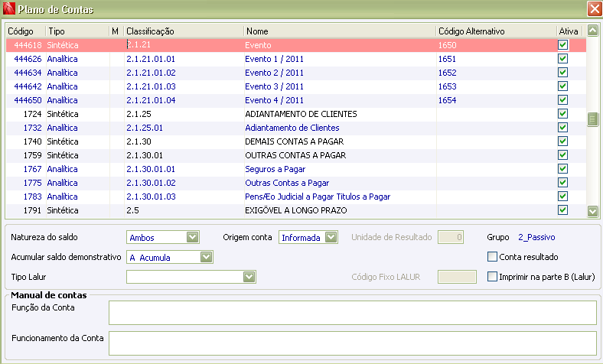Toggle Ativa checkbox for EXIGÖVEL A LONGO PRAZO

562,210
